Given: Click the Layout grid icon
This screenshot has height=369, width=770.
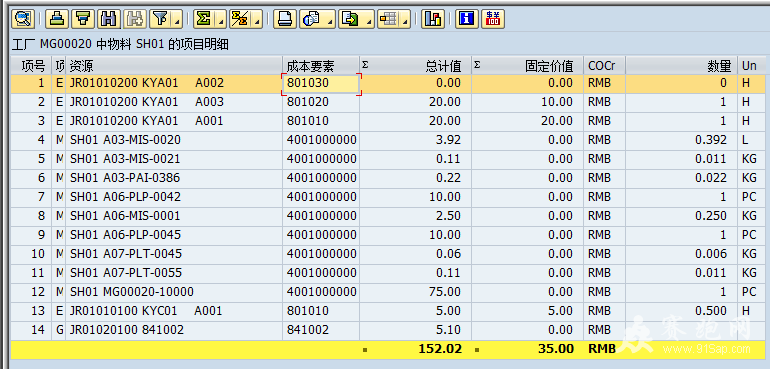Looking at the screenshot, I should point(388,19).
